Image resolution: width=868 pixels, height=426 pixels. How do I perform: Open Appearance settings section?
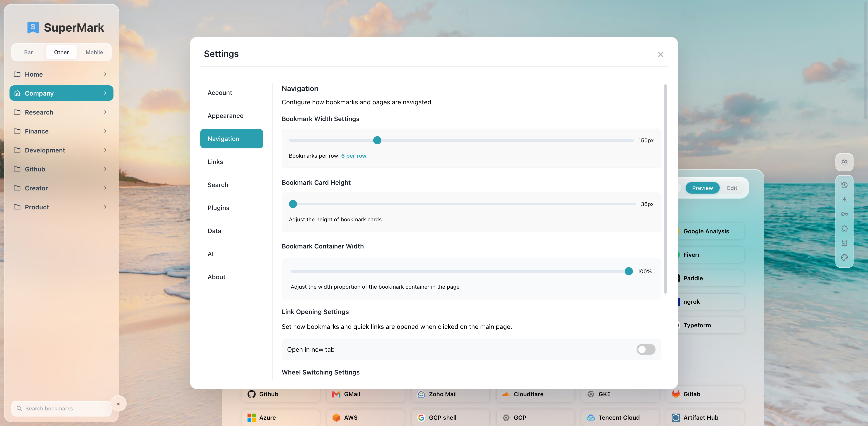(x=231, y=115)
